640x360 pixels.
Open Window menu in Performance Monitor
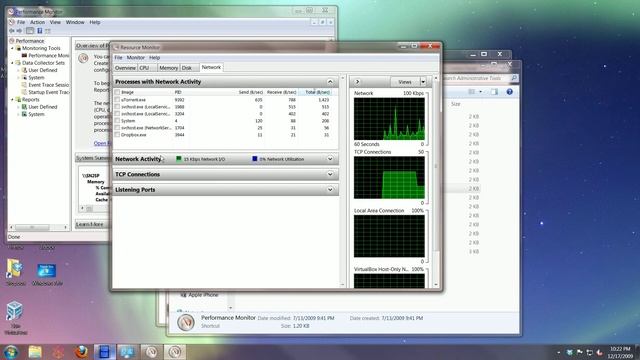(x=75, y=22)
